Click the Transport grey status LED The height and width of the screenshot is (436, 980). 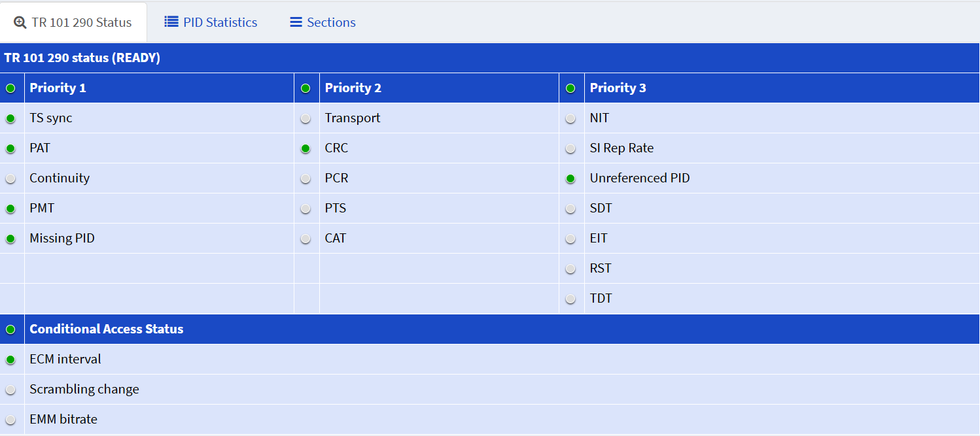point(306,119)
